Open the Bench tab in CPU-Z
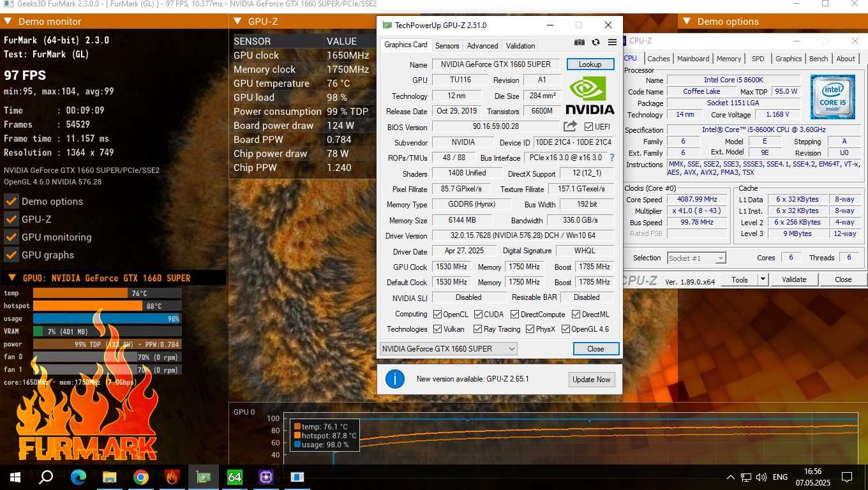 [x=818, y=59]
